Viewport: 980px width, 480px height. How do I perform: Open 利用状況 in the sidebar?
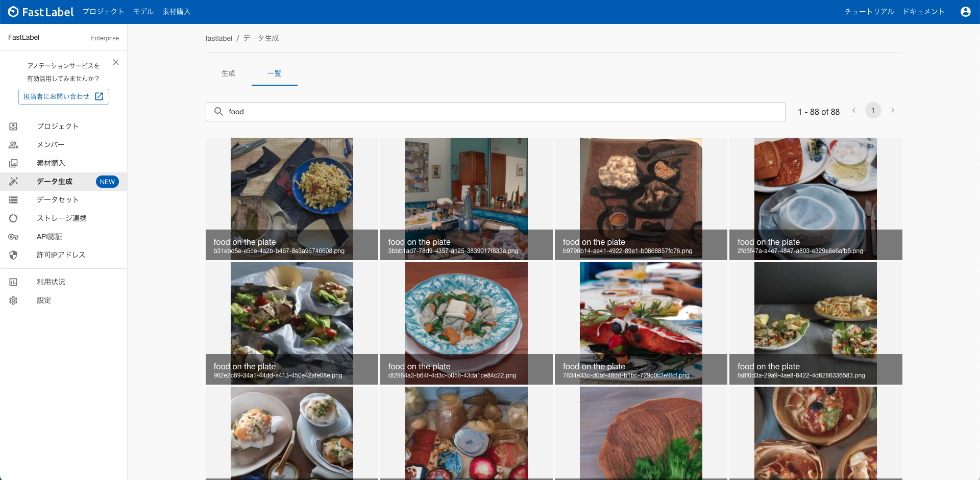64,282
